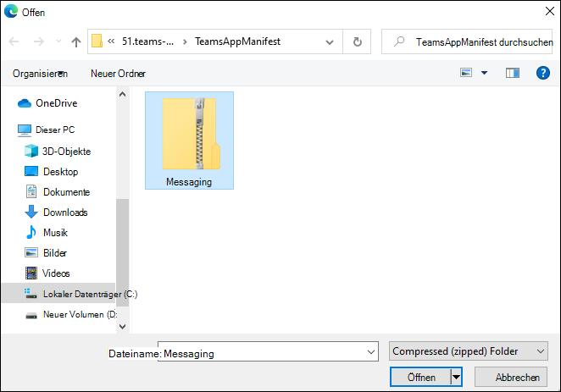
Task: Open the Downloads folder
Action: click(x=65, y=213)
